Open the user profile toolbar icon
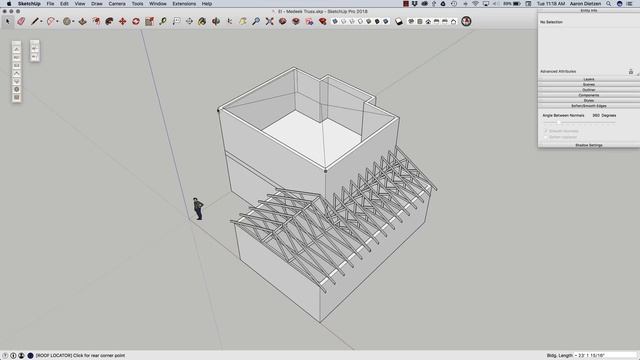This screenshot has height=360, width=640. (466, 21)
